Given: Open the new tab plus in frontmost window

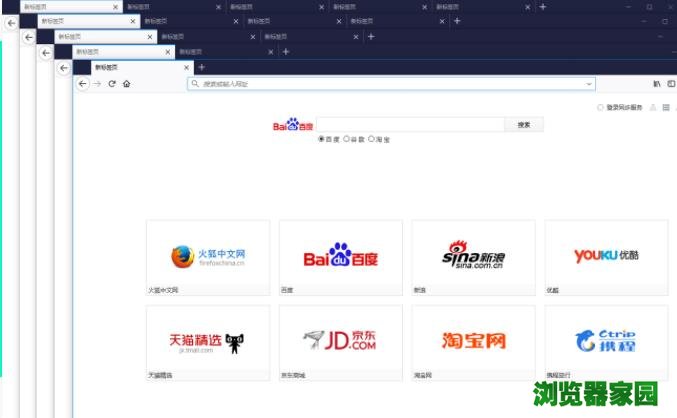Looking at the screenshot, I should point(201,67).
